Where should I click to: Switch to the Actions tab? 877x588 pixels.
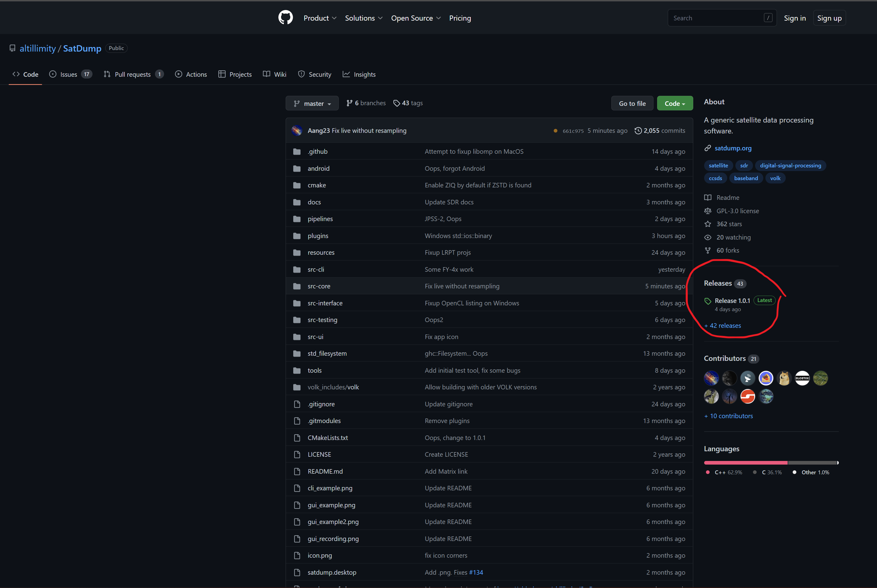coord(191,74)
